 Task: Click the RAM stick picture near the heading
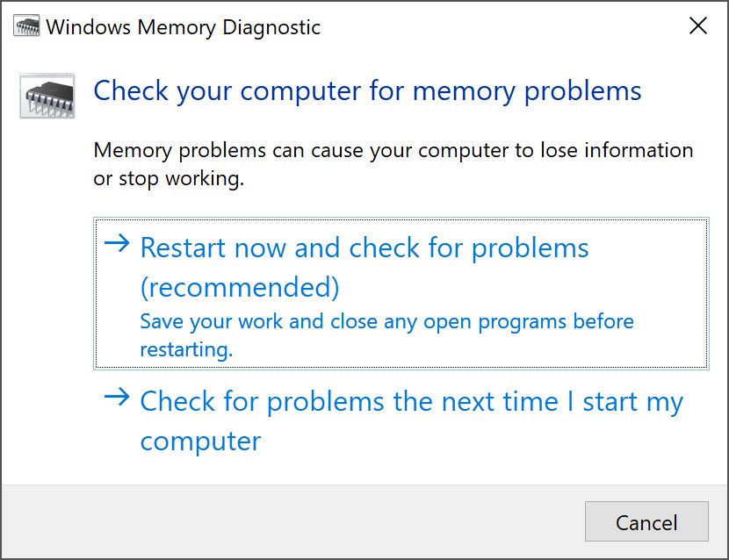46,93
